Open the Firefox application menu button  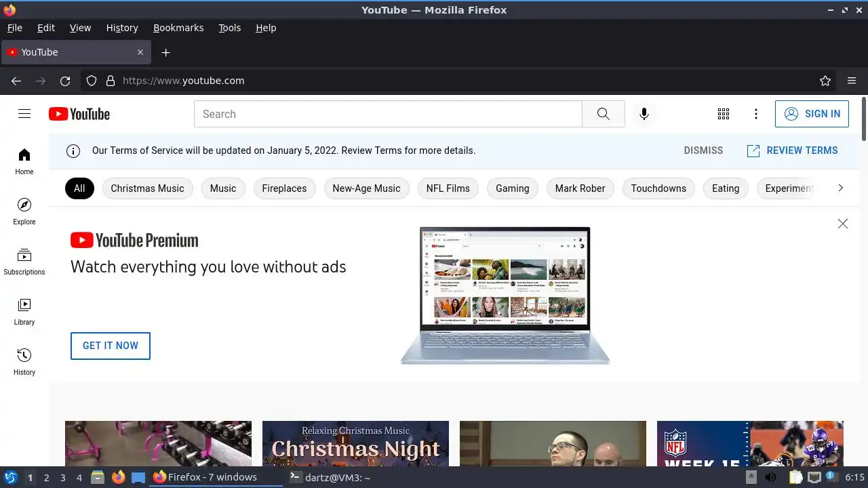click(852, 81)
